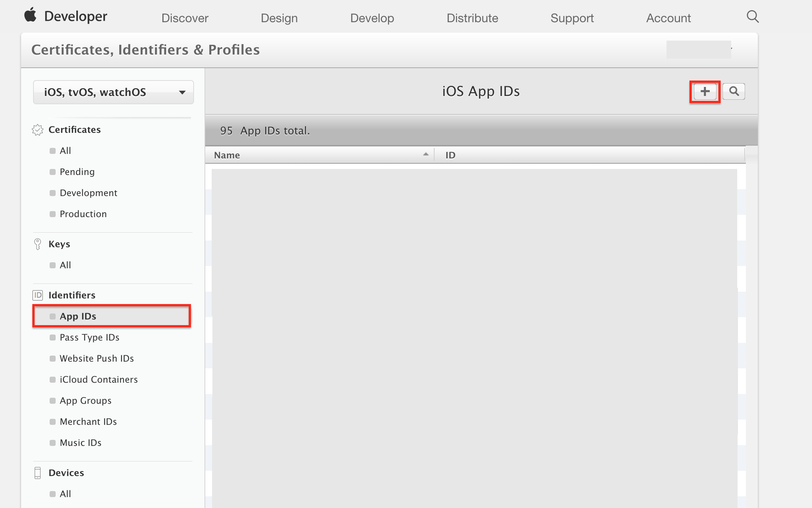Click the plus button to add App ID
812x508 pixels.
click(705, 91)
